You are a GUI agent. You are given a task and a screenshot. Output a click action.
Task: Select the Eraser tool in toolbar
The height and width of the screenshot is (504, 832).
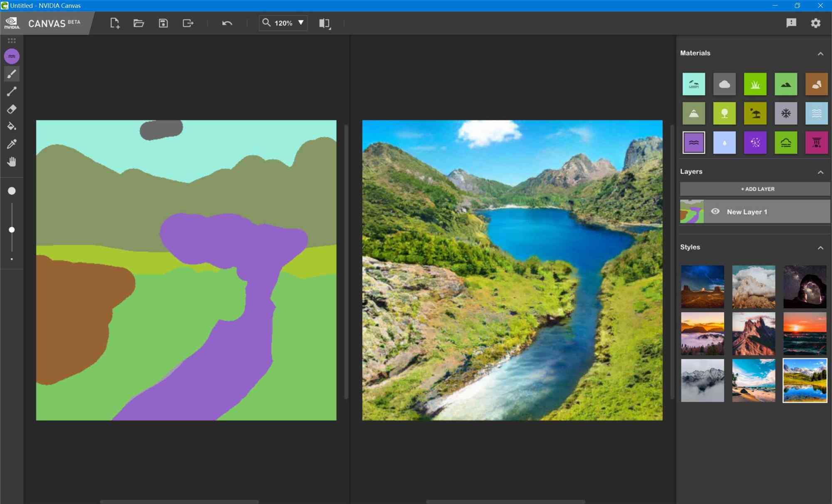pyautogui.click(x=12, y=109)
